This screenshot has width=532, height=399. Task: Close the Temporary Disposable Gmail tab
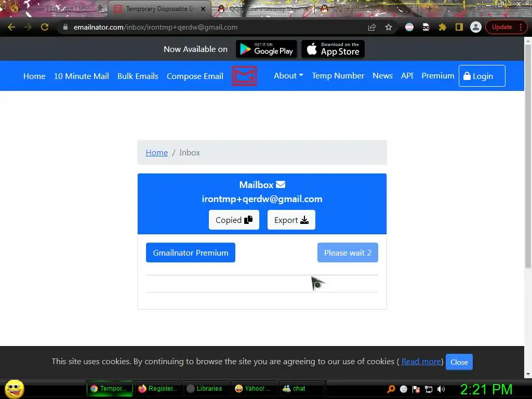click(x=203, y=9)
